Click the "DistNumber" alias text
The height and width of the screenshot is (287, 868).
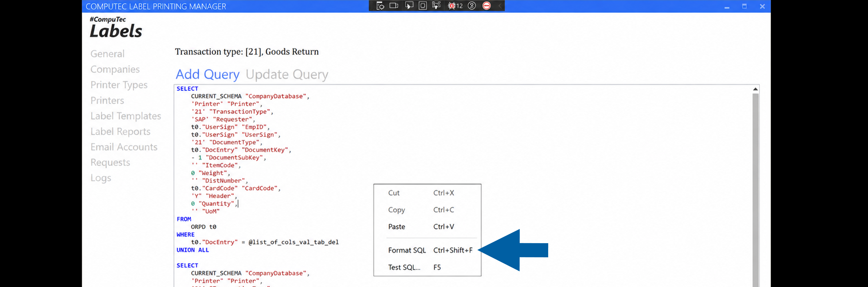click(223, 181)
